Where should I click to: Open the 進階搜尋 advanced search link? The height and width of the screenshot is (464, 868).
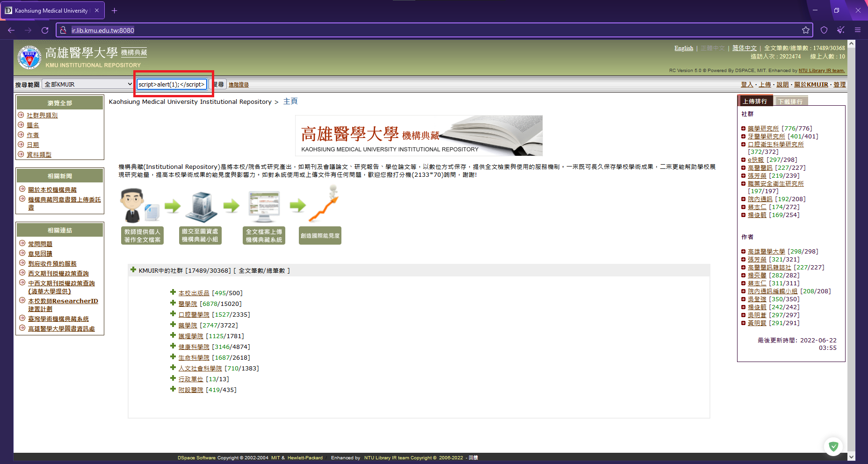[239, 85]
